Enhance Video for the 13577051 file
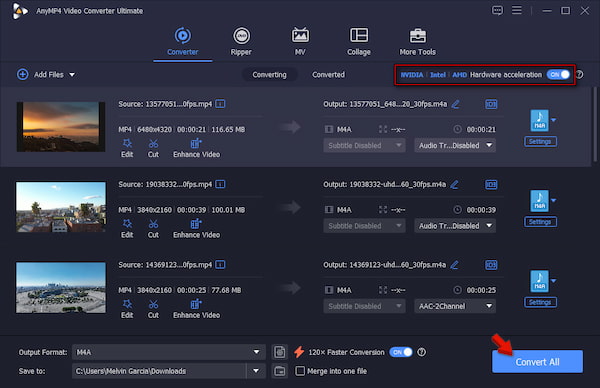Viewport: 600px width, 388px height. point(196,148)
